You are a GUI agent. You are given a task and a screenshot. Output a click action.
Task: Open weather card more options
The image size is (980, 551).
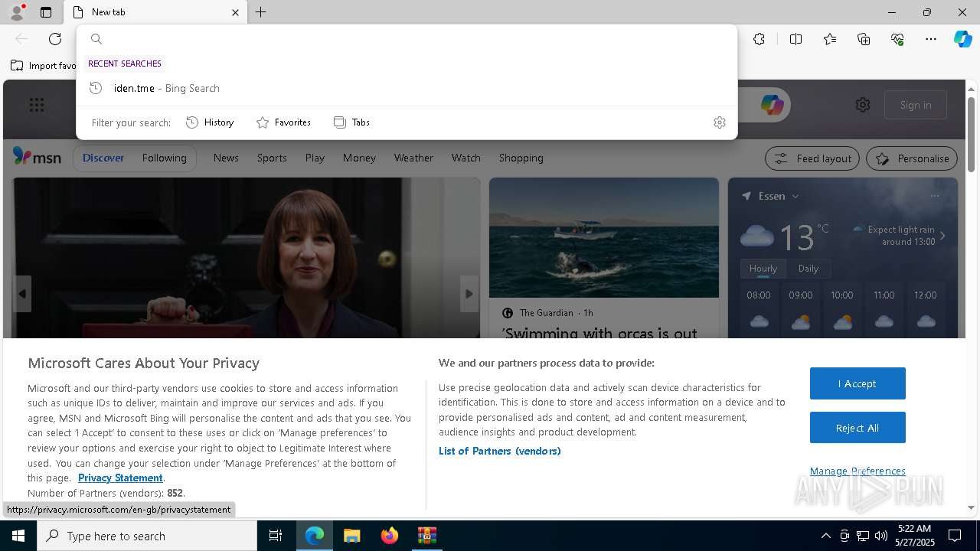click(x=935, y=196)
